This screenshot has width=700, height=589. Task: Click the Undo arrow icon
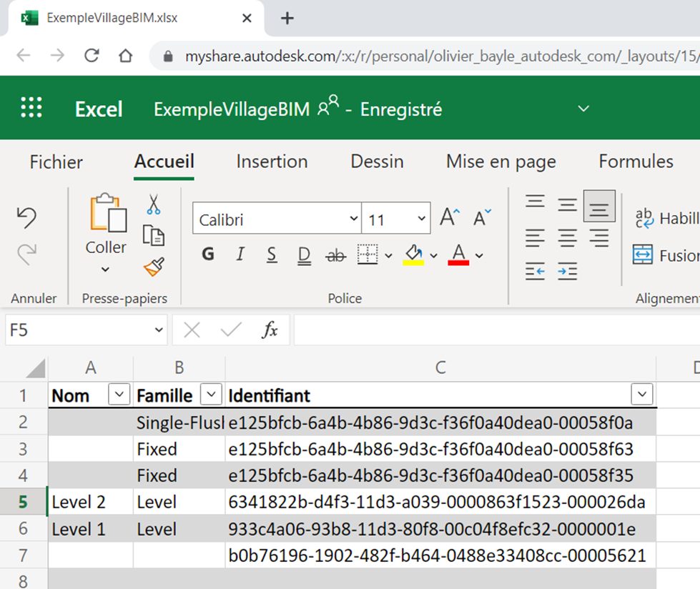coord(26,218)
